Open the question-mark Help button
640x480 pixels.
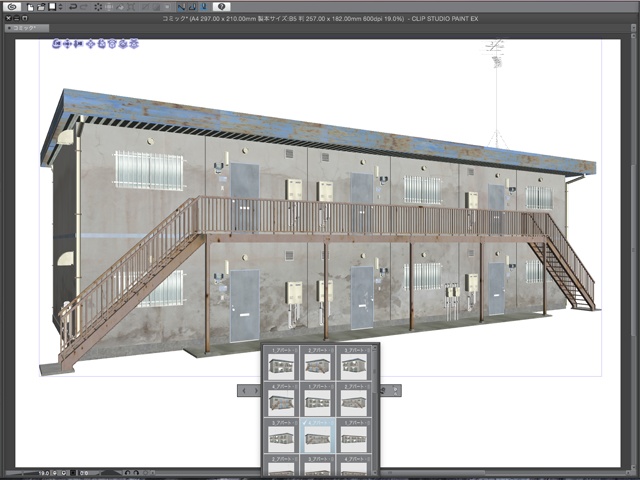pyautogui.click(x=222, y=7)
